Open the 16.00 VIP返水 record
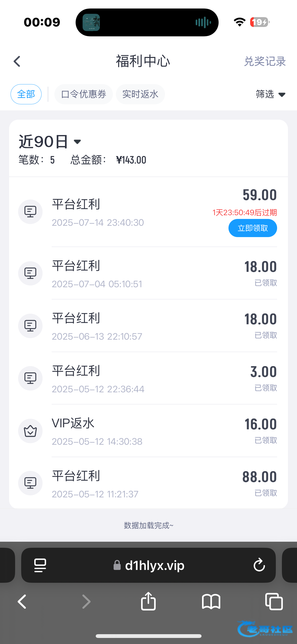Image resolution: width=297 pixels, height=644 pixels. pos(148,431)
